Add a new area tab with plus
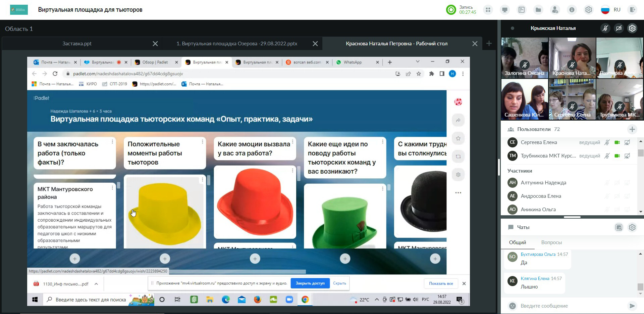This screenshot has width=644, height=314. pyautogui.click(x=489, y=44)
